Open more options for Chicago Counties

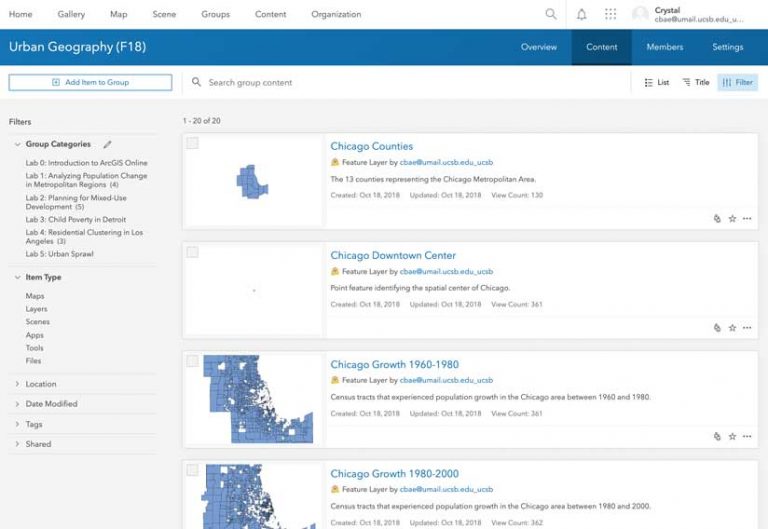pyautogui.click(x=747, y=218)
